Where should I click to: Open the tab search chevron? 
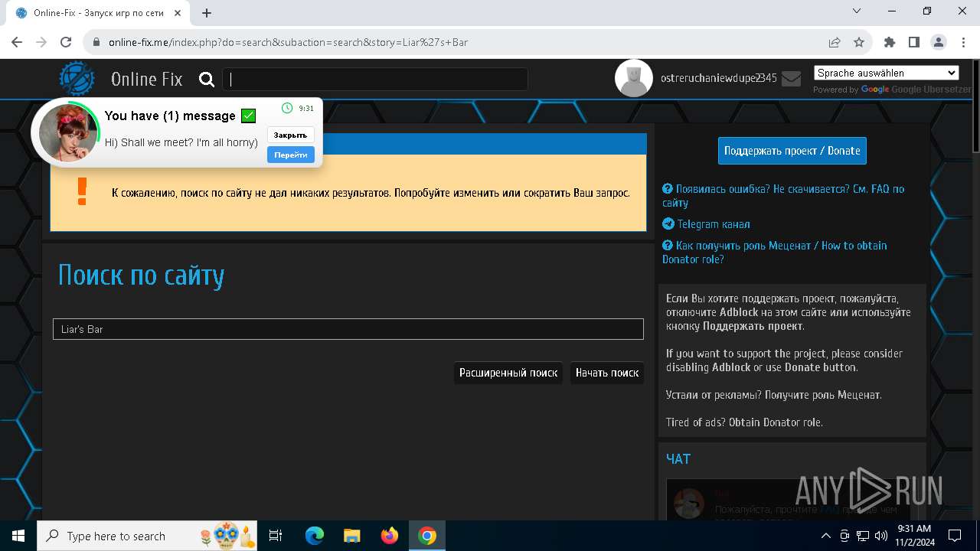click(x=857, y=11)
